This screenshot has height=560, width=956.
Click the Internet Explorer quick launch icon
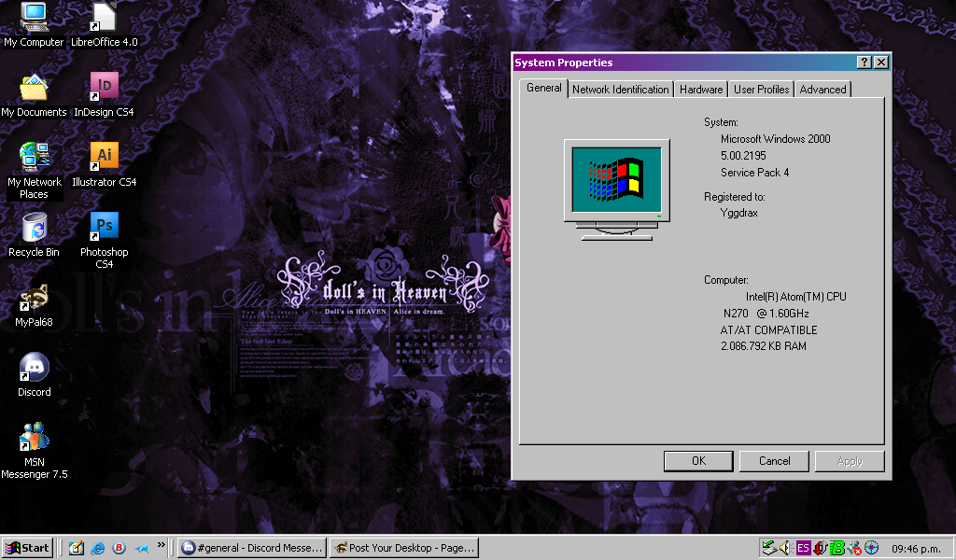[x=97, y=548]
